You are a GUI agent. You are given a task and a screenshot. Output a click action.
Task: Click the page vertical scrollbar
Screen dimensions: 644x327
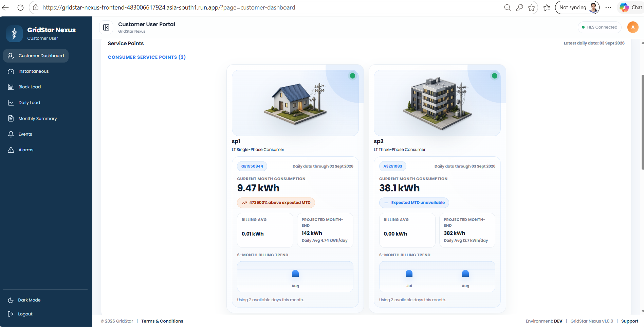(x=642, y=122)
